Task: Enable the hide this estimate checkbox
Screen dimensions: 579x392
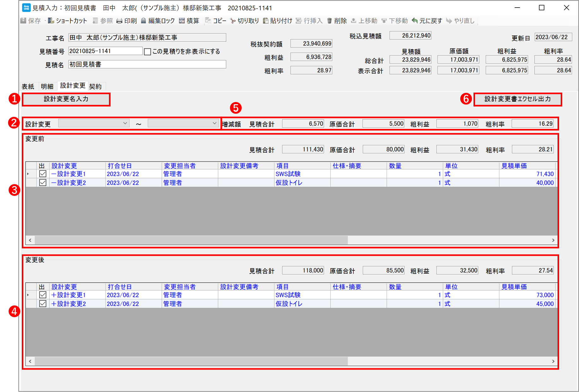Action: 148,52
